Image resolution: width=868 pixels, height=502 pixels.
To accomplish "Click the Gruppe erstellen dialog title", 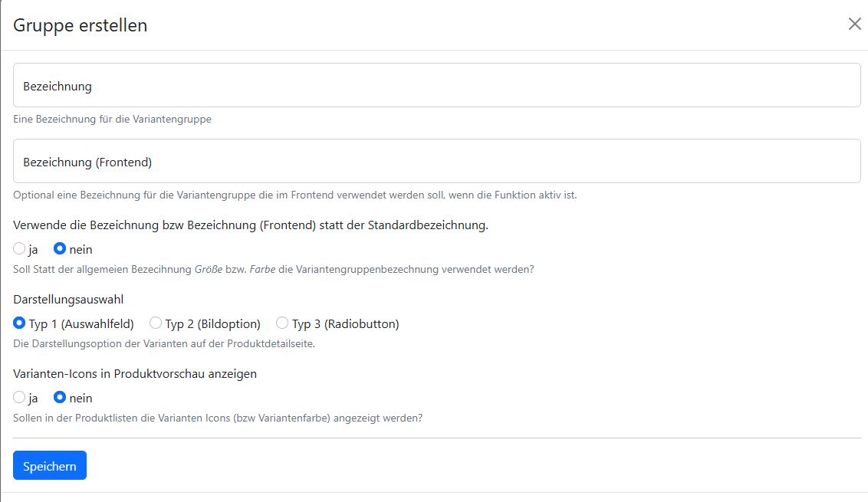I will tap(80, 25).
